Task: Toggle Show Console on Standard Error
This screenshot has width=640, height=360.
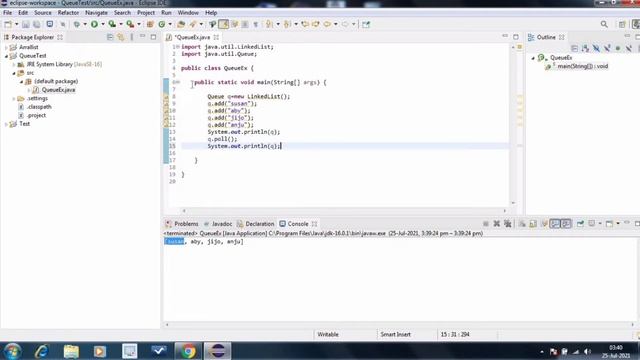Action: tap(566, 224)
